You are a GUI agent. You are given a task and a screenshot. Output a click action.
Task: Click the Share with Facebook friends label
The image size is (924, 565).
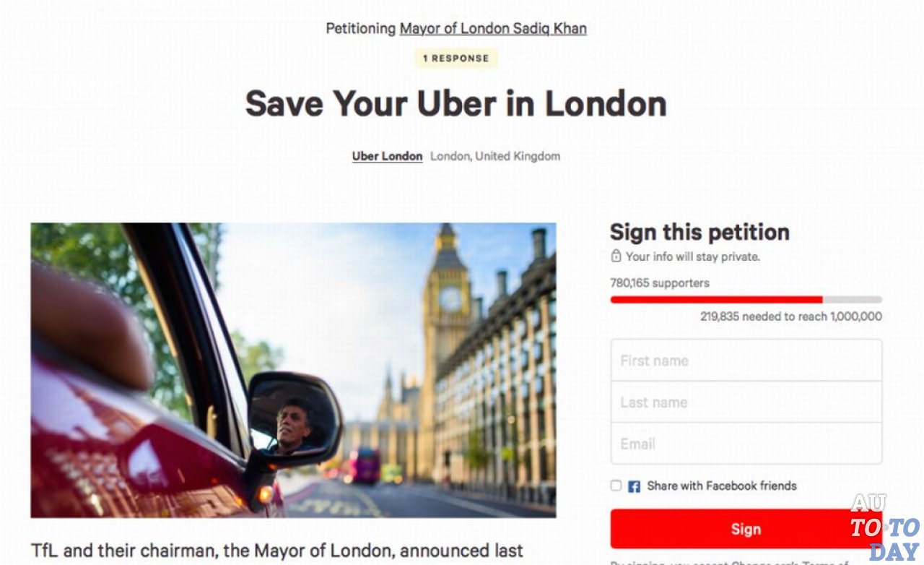pyautogui.click(x=722, y=486)
